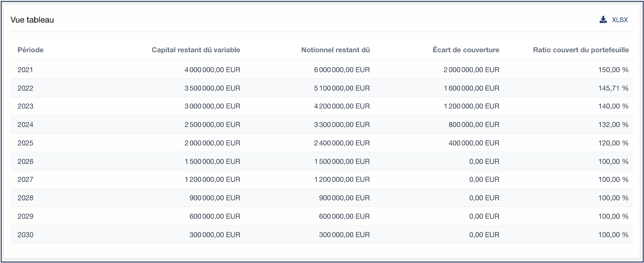
Task: Click Ratio couvert du portefeuille header
Action: [x=581, y=50]
